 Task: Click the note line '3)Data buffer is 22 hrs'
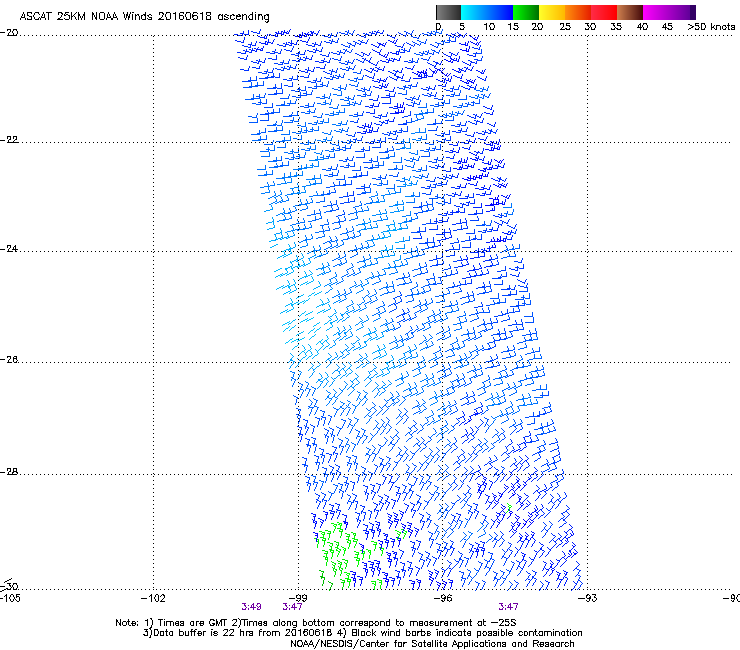point(362,633)
